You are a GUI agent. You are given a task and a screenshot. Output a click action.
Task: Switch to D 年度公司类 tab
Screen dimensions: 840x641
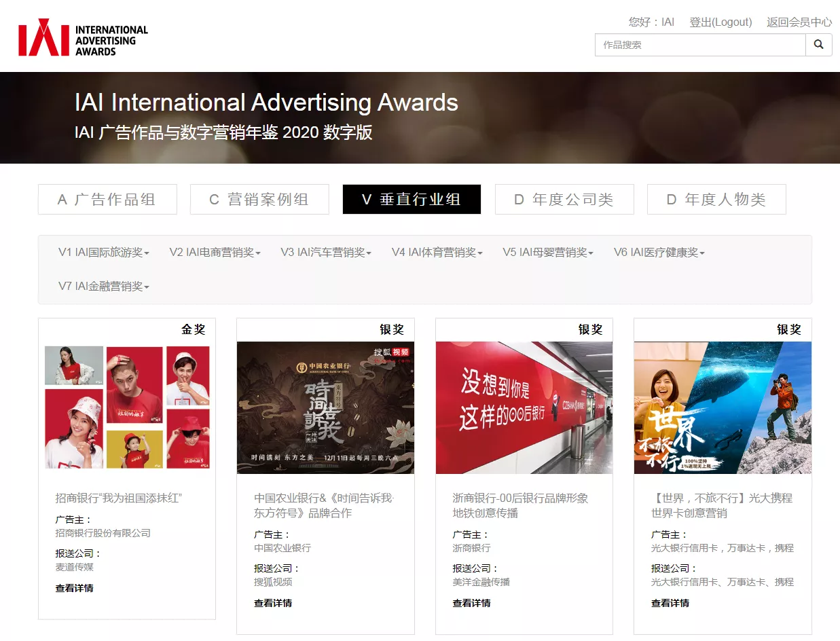[x=564, y=199]
